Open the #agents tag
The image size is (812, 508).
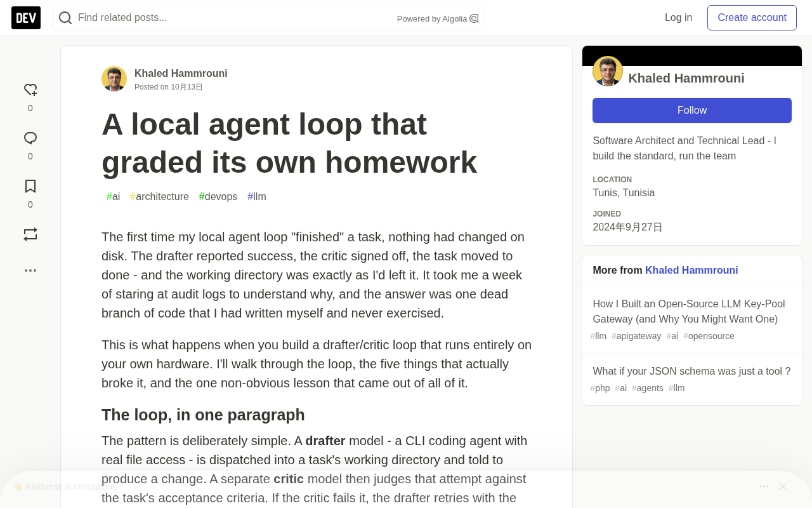pyautogui.click(x=648, y=388)
